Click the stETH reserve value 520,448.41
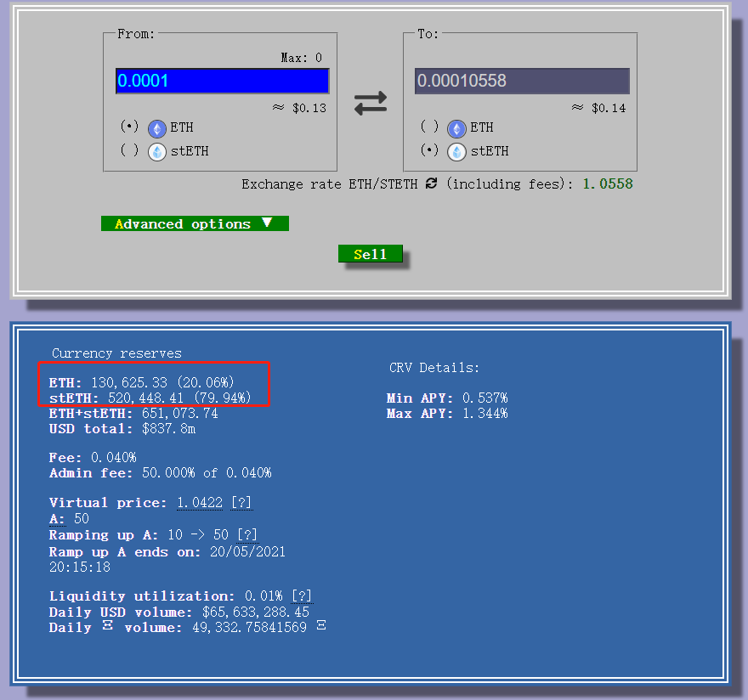 (x=145, y=398)
